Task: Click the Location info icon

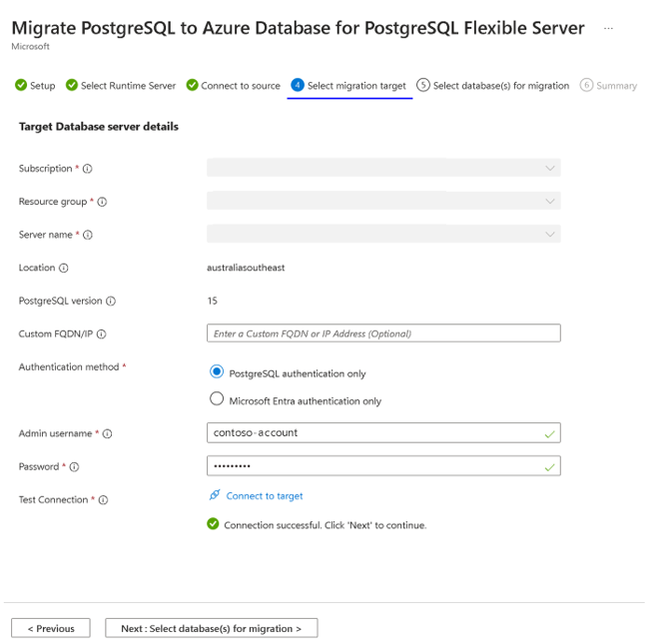Action: tap(64, 268)
